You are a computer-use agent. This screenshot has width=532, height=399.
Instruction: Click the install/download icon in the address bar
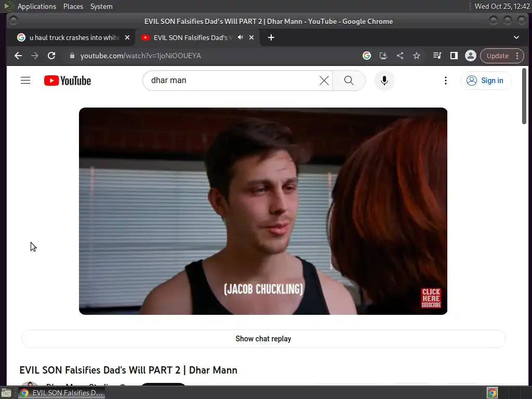[383, 56]
